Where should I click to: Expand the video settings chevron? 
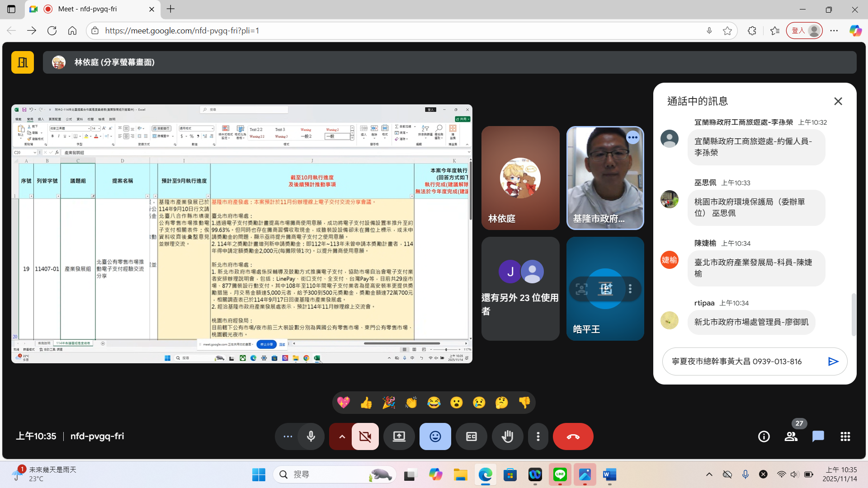(x=342, y=436)
